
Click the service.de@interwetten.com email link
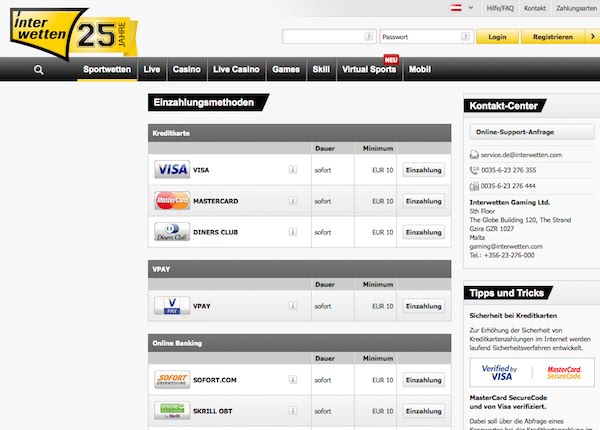[x=521, y=155]
